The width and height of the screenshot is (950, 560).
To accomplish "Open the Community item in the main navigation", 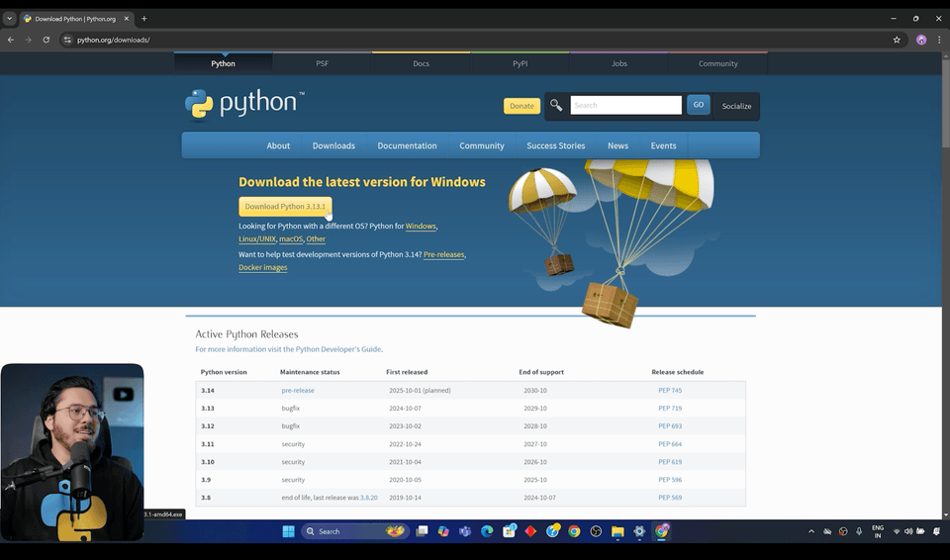I will tap(482, 145).
